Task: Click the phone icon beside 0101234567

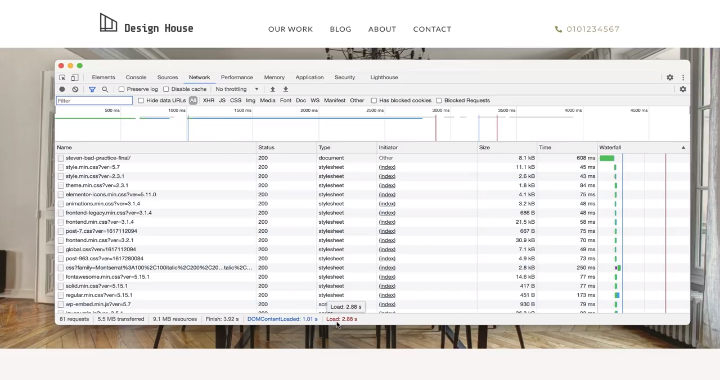Action: (558, 29)
